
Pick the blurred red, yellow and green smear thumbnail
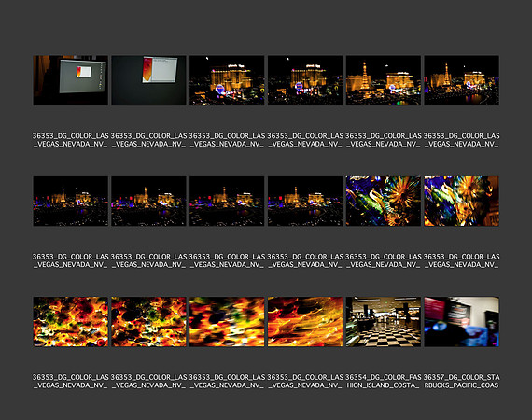tap(227, 322)
